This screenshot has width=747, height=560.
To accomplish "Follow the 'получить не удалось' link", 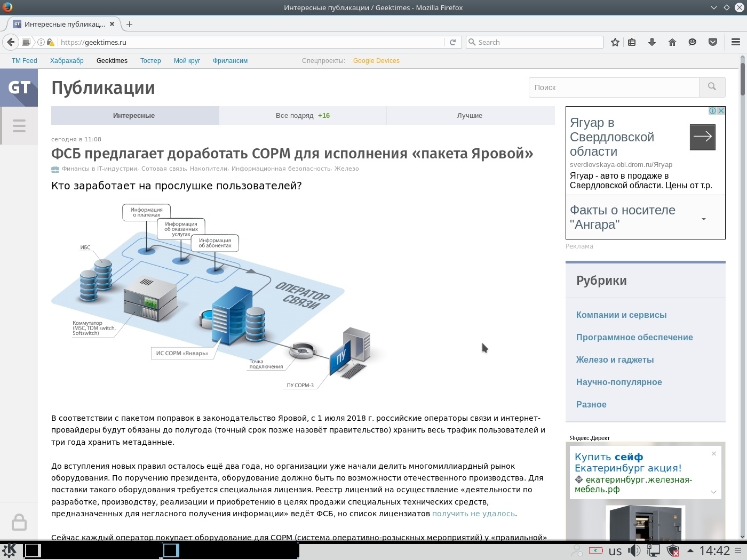I will coord(473,514).
